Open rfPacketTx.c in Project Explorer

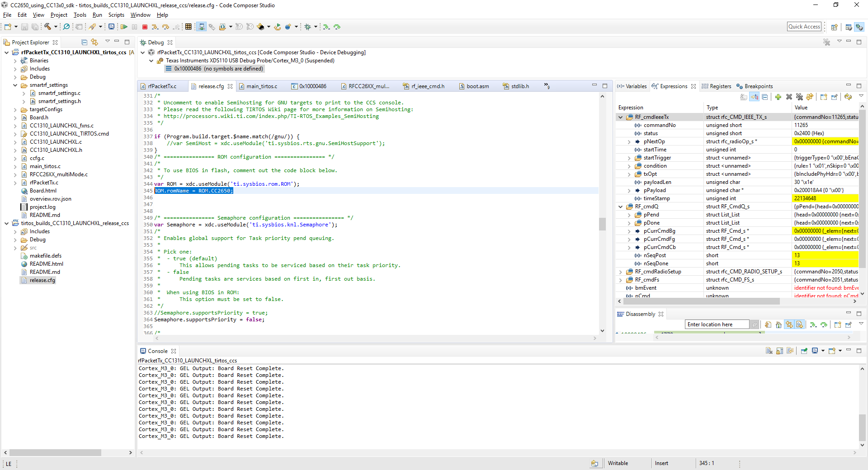point(44,183)
